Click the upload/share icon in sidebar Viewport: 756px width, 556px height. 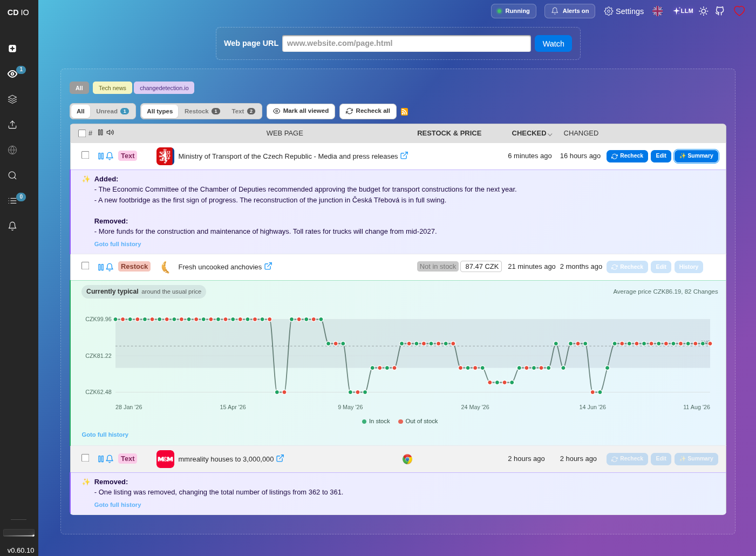pos(12,125)
